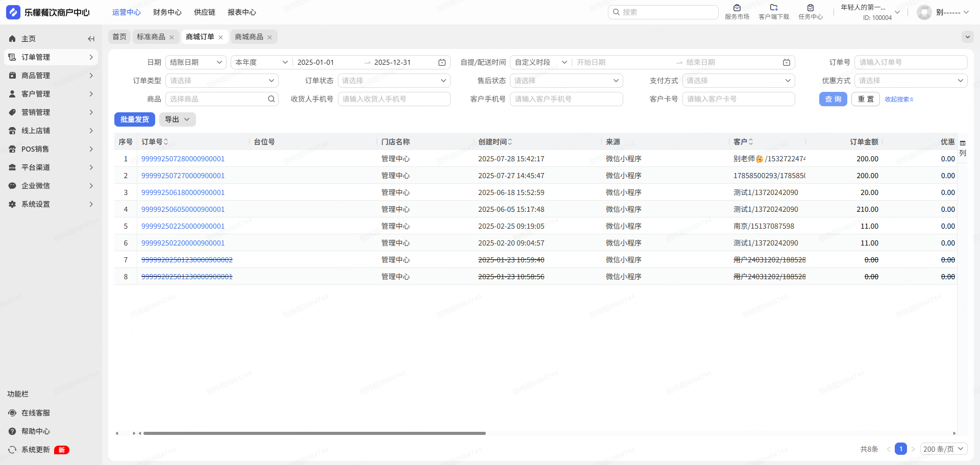Expand 企业微信 sidebar menu

pos(51,186)
